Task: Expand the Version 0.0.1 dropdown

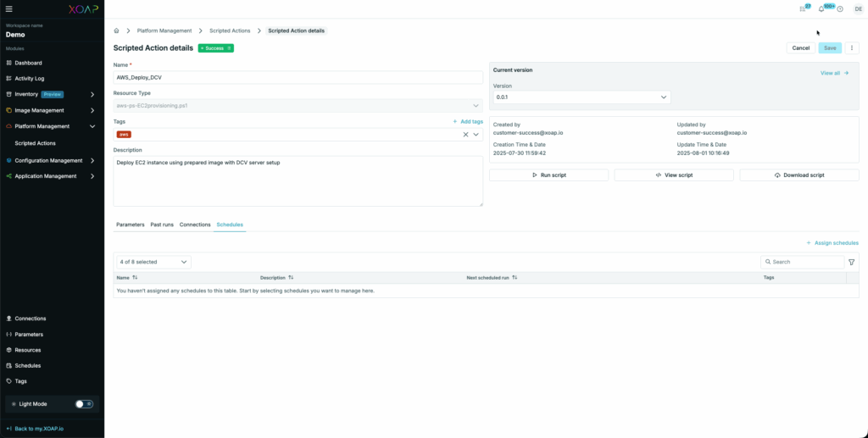Action: [581, 97]
